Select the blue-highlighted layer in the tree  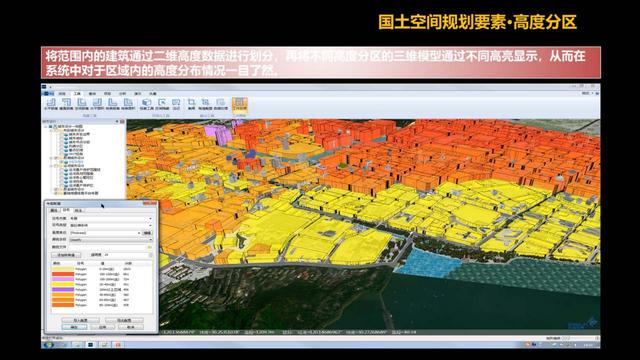tap(76, 162)
